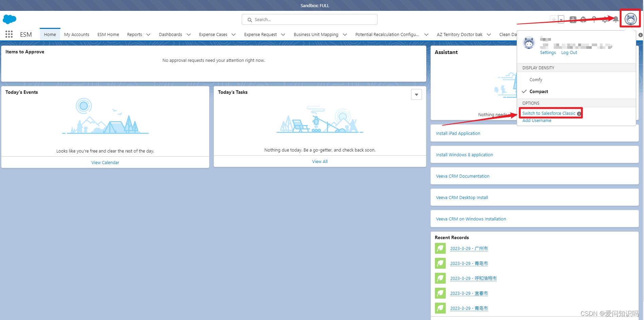Image resolution: width=644 pixels, height=320 pixels.
Task: Open recent record 2023-3-29 - 宜春市
Action: 469,294
